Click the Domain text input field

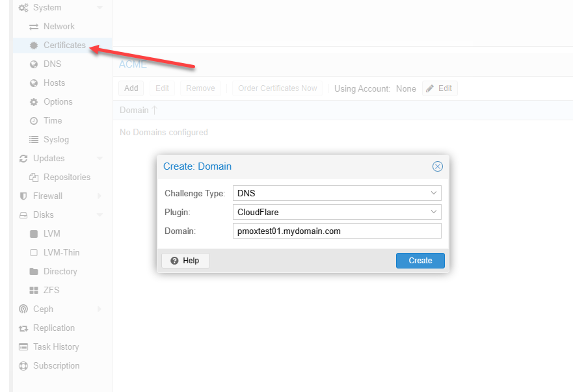[336, 231]
